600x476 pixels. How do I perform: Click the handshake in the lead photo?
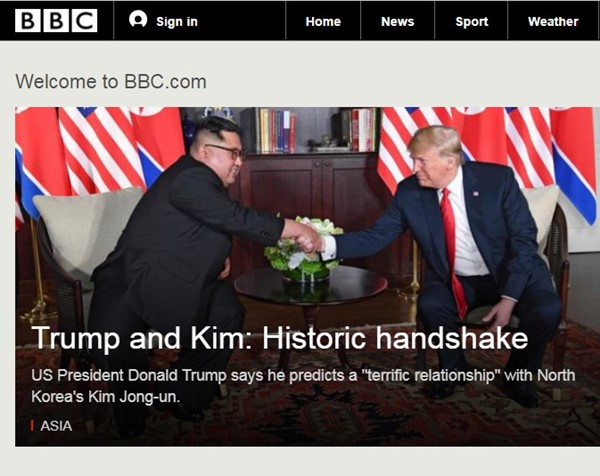pos(308,239)
